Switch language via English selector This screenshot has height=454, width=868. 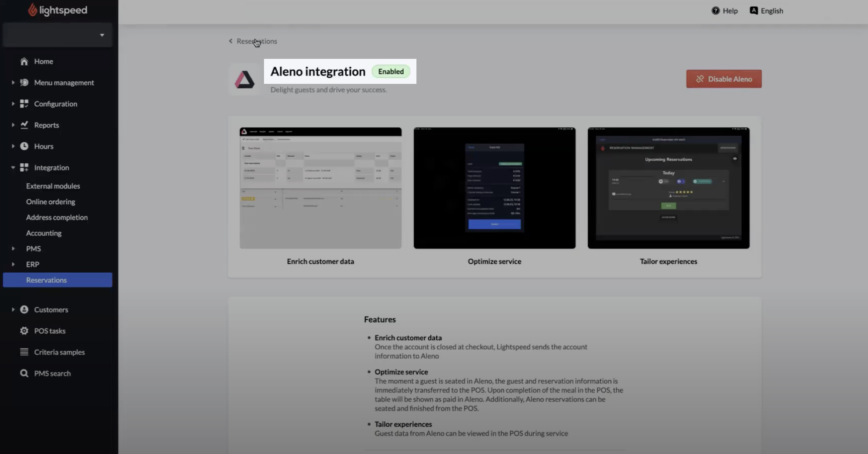click(767, 11)
